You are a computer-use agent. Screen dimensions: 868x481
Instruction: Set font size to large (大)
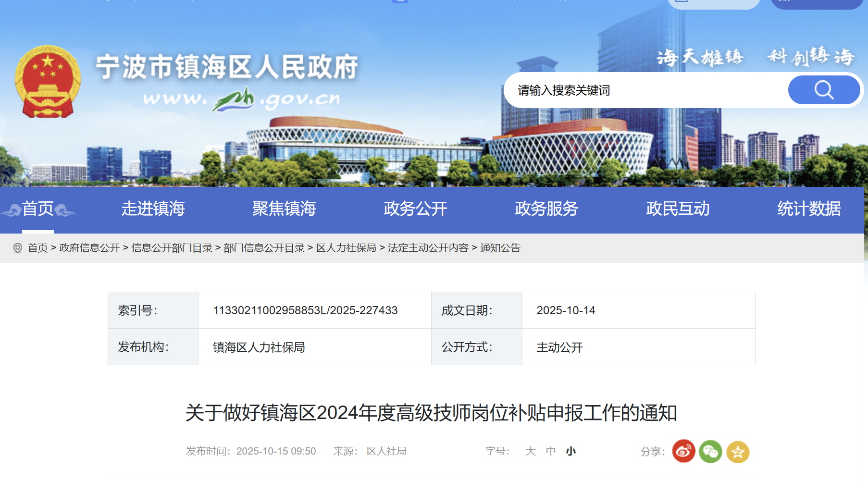tap(530, 451)
